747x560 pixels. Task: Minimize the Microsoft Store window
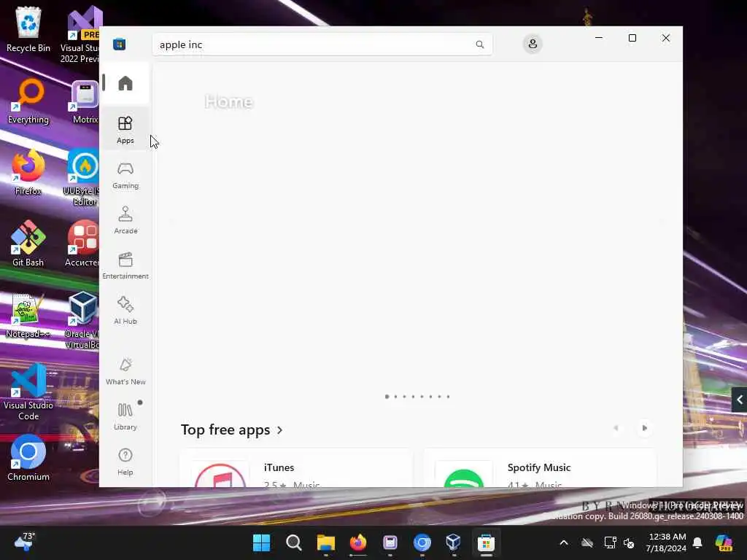point(599,38)
